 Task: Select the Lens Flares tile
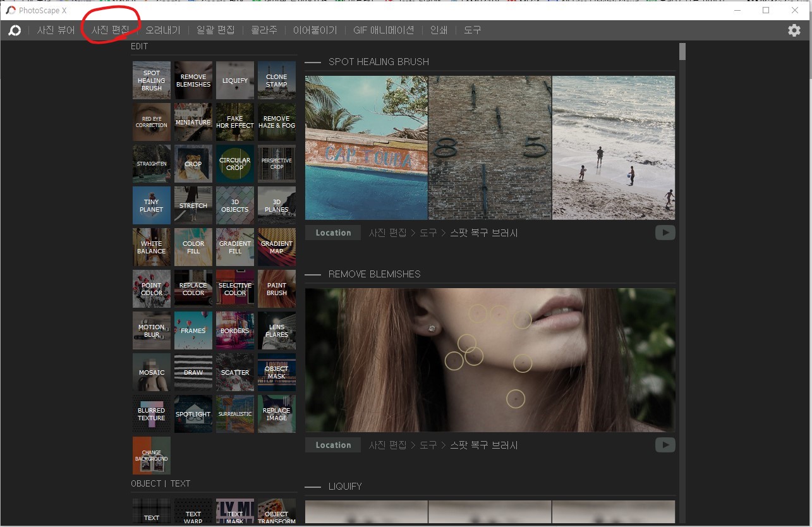pyautogui.click(x=277, y=330)
